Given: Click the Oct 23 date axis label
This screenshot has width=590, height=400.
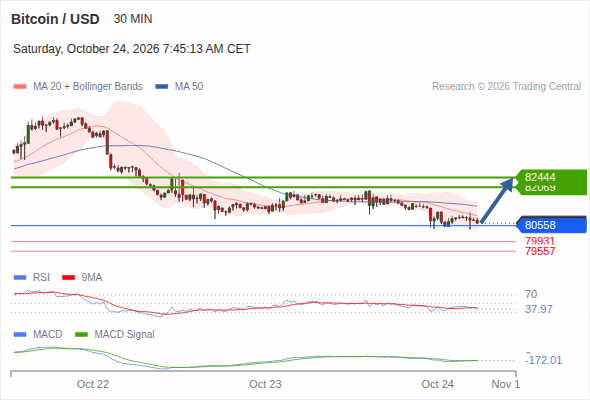Looking at the screenshot, I should click(265, 384).
